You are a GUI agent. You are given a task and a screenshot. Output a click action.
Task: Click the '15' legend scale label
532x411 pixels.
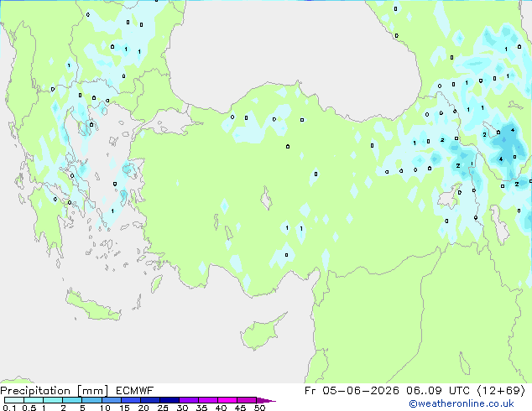(x=124, y=408)
